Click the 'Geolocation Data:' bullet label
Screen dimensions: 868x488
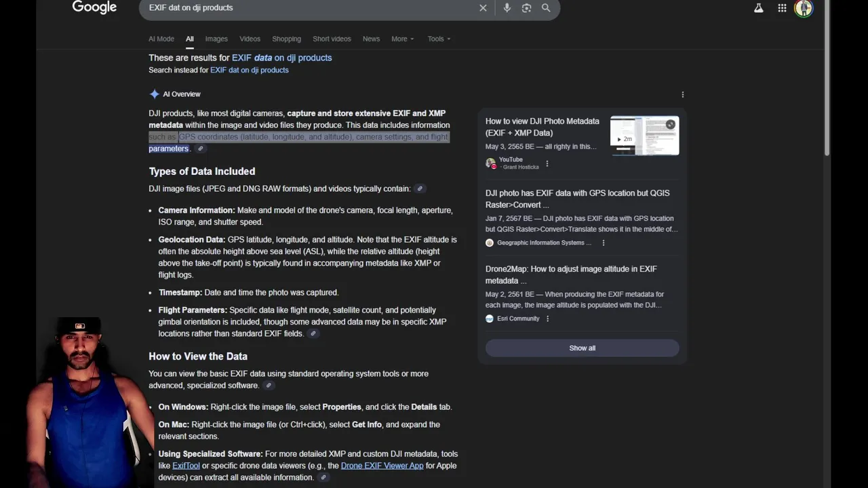click(192, 239)
